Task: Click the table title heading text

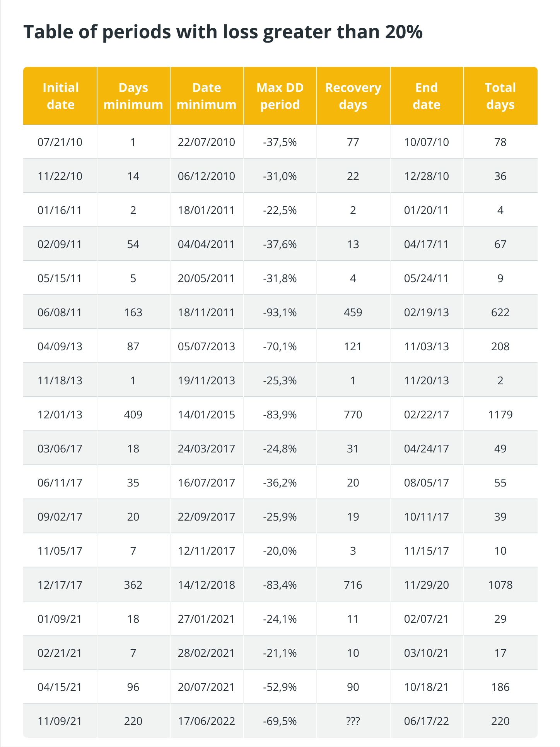Action: pos(223,32)
